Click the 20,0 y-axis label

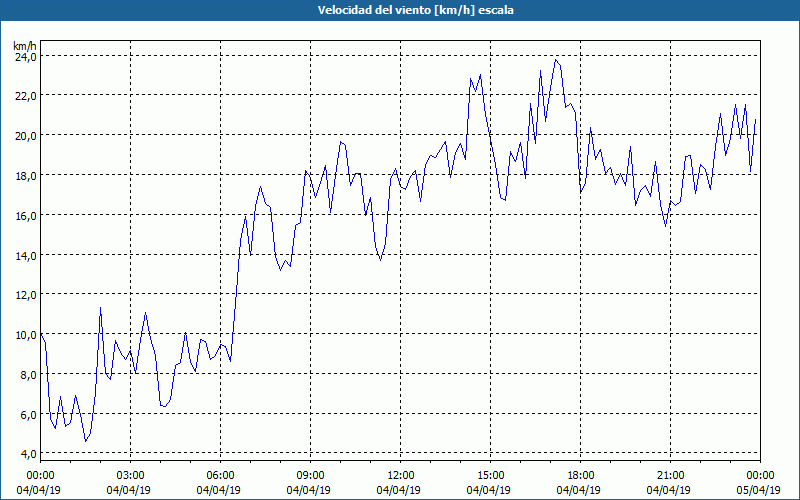click(25, 136)
